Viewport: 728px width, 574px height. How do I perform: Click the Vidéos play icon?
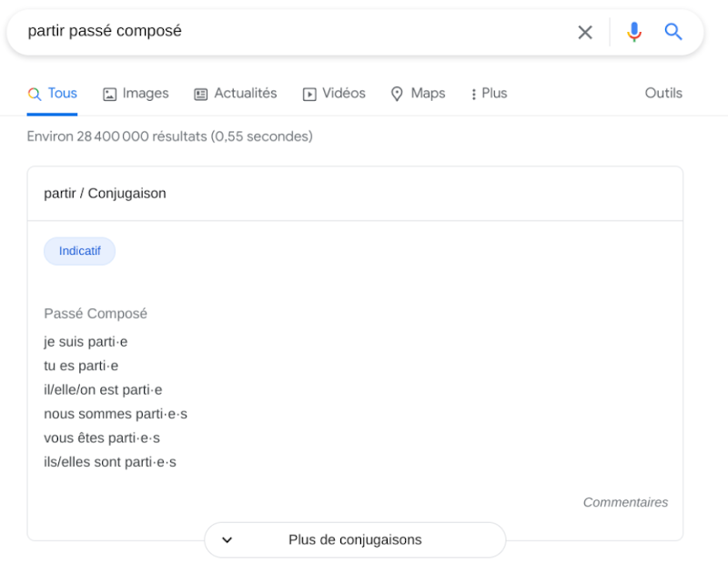[308, 93]
